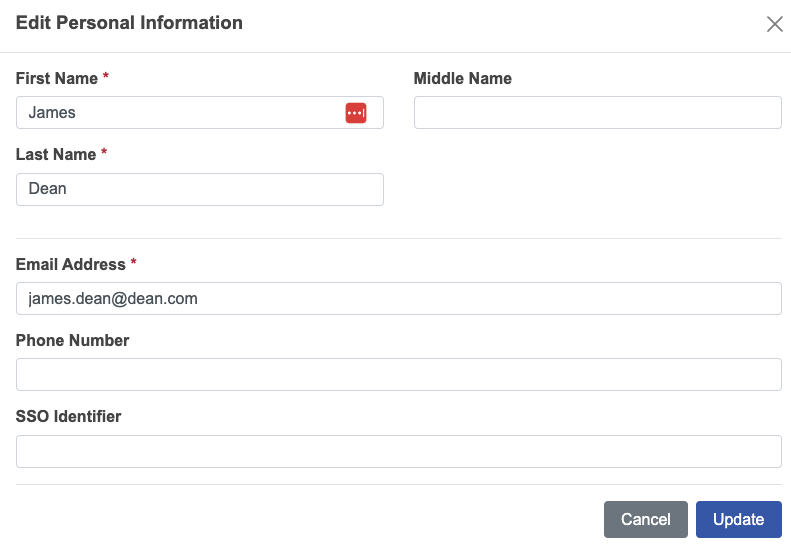The width and height of the screenshot is (791, 547).
Task: Click the red asterisk beside Email Address
Action: [134, 264]
